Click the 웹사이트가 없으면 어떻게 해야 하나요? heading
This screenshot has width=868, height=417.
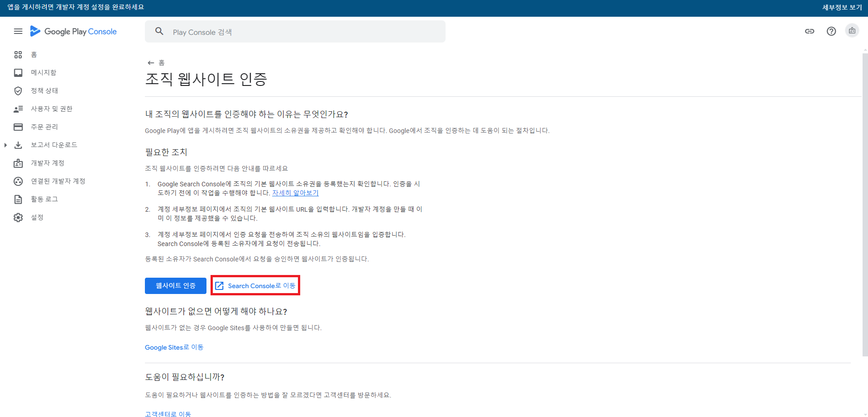[x=216, y=312]
